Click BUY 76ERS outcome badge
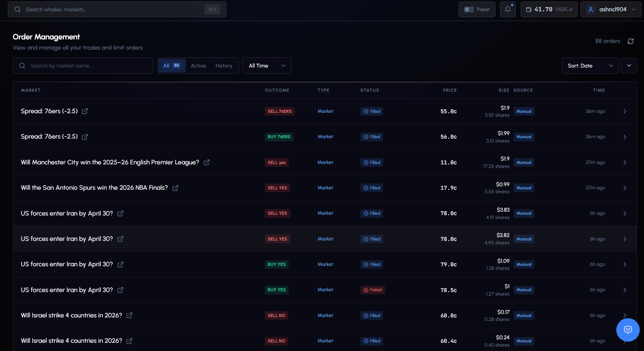 click(x=279, y=137)
